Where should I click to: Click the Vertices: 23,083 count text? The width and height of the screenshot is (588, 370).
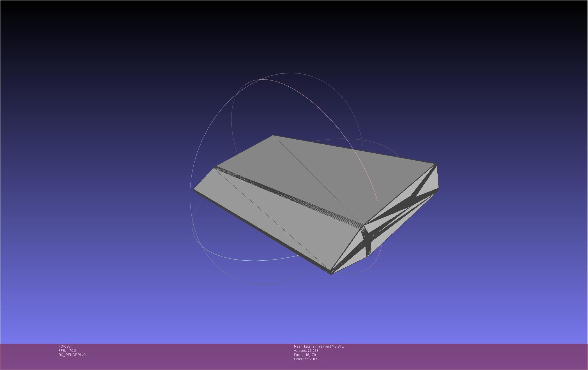306,351
